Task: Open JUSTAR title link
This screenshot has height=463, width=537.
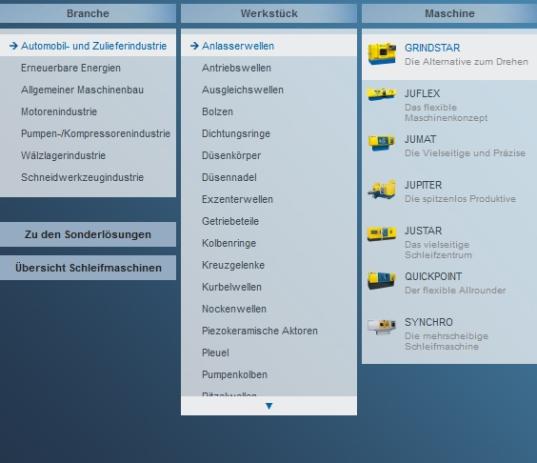Action: tap(423, 231)
